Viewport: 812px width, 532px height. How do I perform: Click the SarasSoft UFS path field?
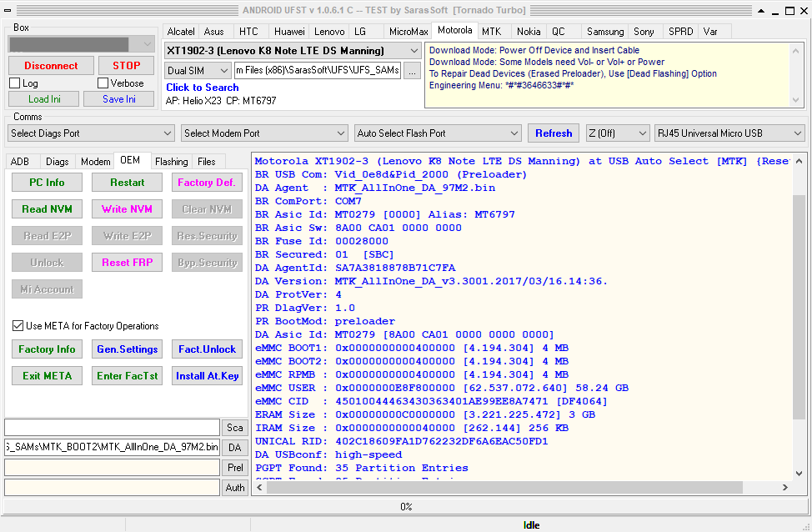[318, 70]
